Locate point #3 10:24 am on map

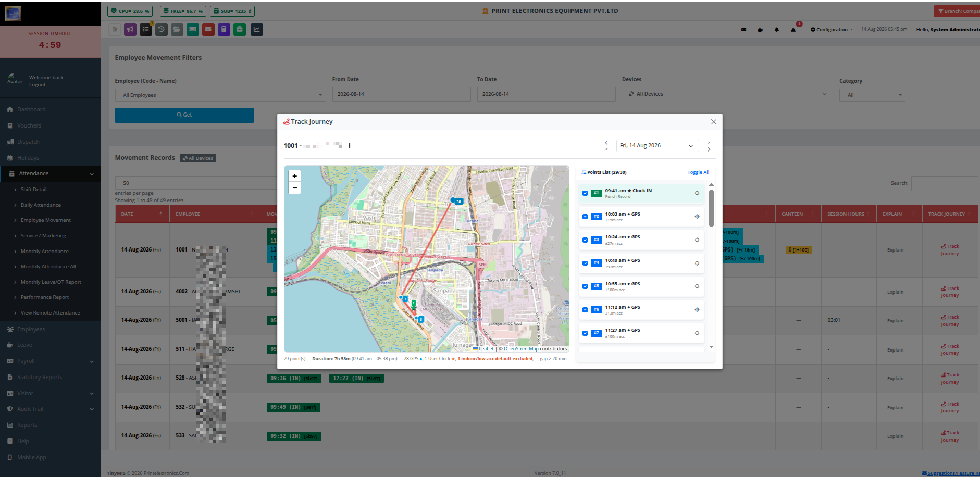click(697, 240)
